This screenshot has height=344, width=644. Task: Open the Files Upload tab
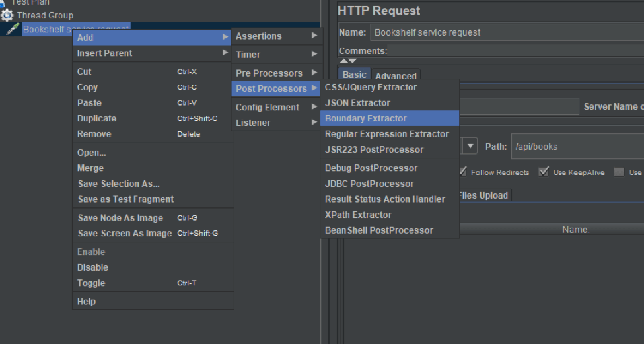[x=483, y=195]
